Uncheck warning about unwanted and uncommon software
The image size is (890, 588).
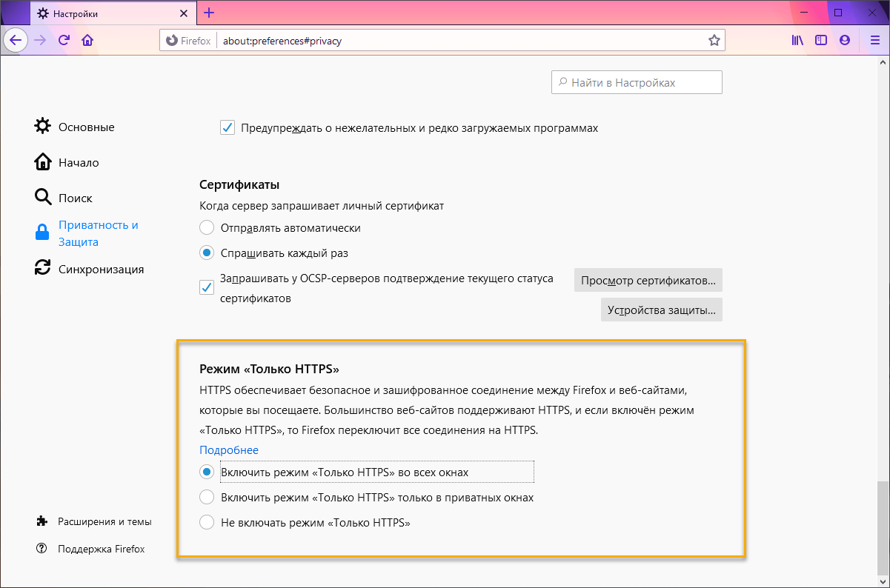pyautogui.click(x=228, y=128)
